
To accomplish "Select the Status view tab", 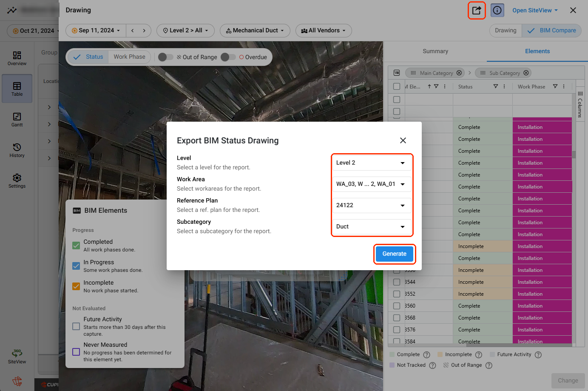I will coord(88,57).
